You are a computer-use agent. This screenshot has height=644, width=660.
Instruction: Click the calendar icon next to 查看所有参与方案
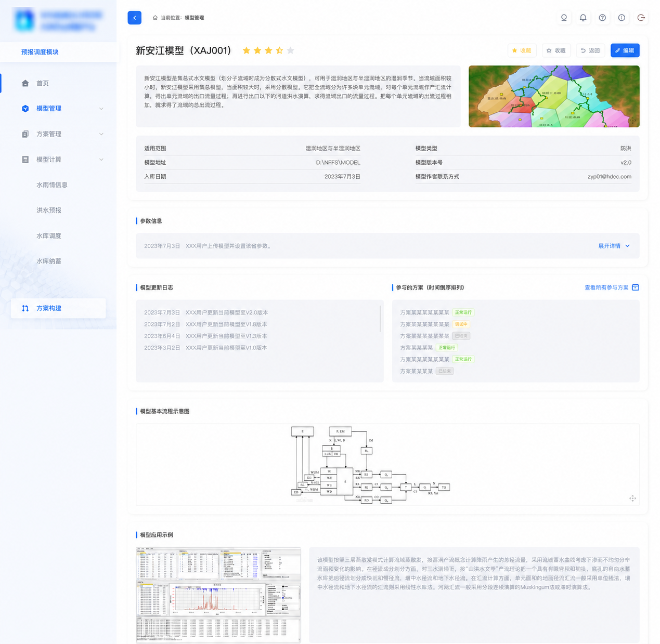click(x=636, y=287)
